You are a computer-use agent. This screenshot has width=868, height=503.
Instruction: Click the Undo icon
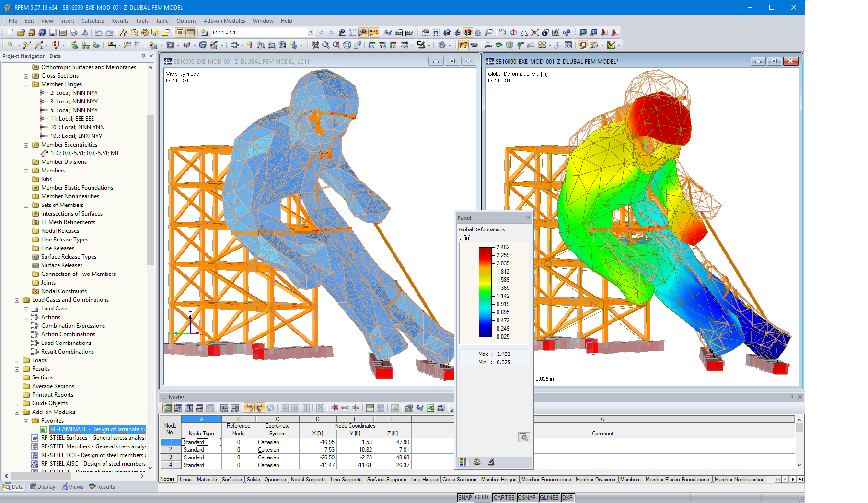(98, 33)
